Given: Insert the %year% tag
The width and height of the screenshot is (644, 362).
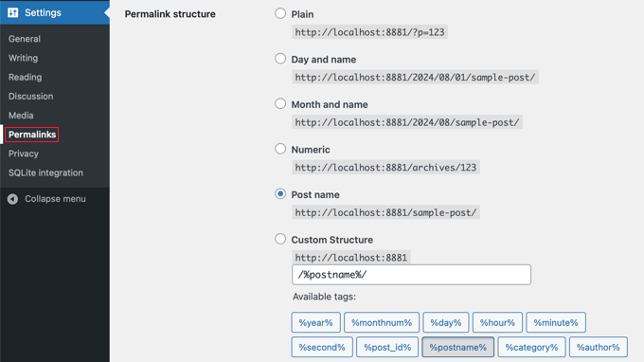Looking at the screenshot, I should pos(315,322).
